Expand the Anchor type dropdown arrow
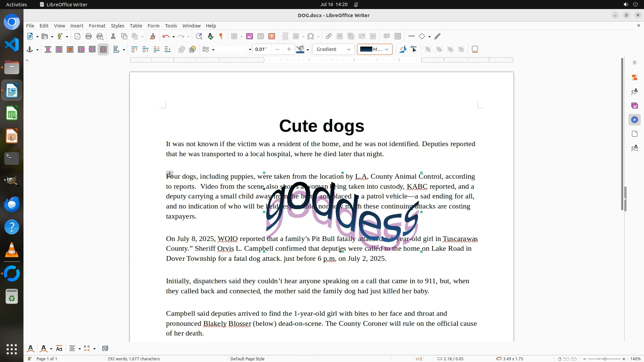This screenshot has width=644, height=362. coord(37,50)
